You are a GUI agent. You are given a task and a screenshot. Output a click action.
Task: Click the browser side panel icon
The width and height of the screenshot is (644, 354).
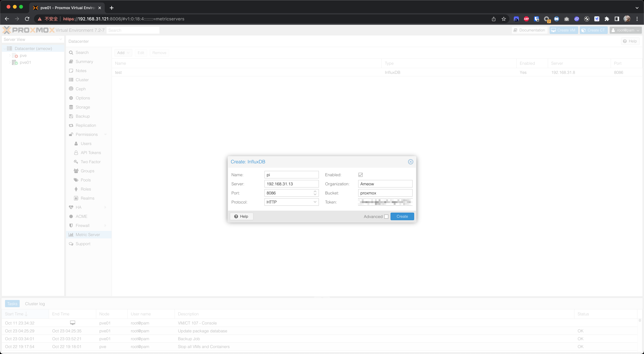[617, 19]
